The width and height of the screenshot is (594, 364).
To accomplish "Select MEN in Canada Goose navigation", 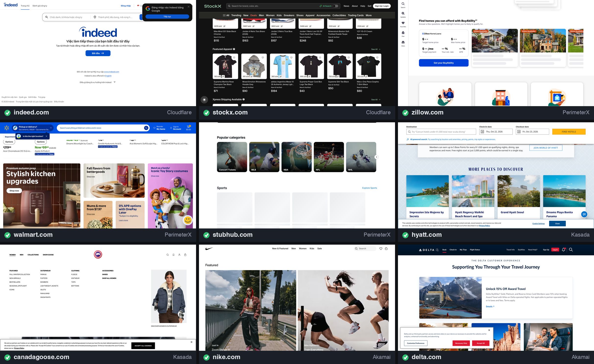I will [22, 255].
